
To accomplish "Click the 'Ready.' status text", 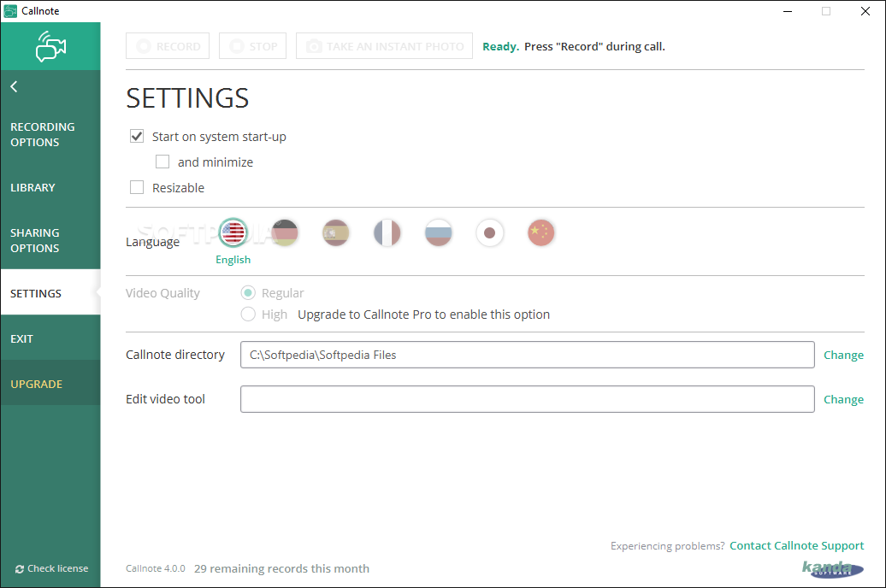I will click(500, 47).
